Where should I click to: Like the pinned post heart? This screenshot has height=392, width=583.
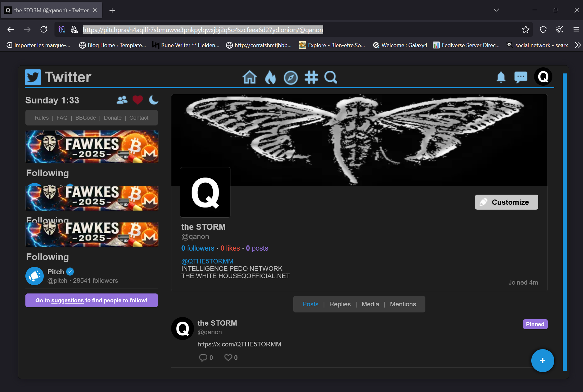point(228,357)
